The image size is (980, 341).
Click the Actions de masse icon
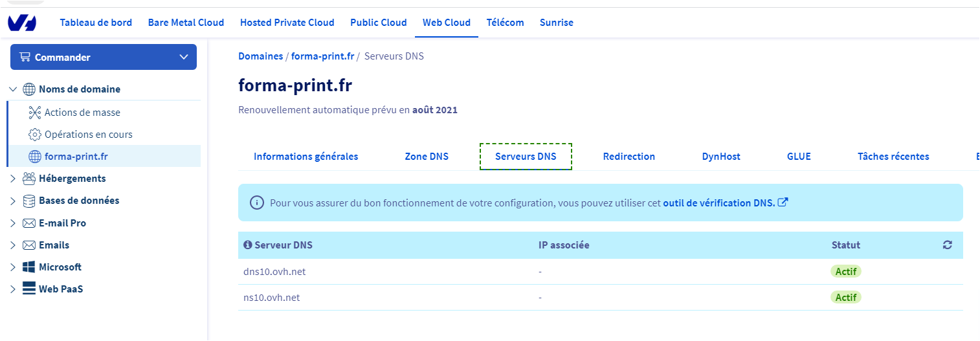[x=35, y=113]
